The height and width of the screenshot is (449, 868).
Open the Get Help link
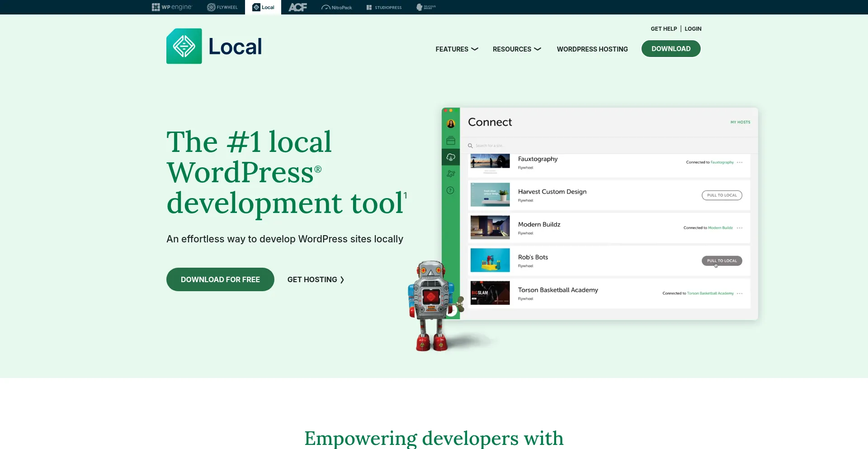(664, 28)
